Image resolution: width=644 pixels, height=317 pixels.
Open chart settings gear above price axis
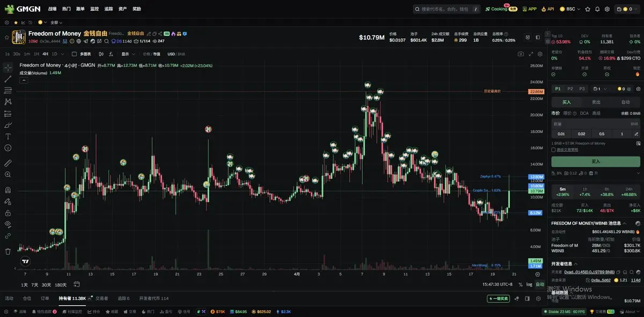tap(540, 54)
